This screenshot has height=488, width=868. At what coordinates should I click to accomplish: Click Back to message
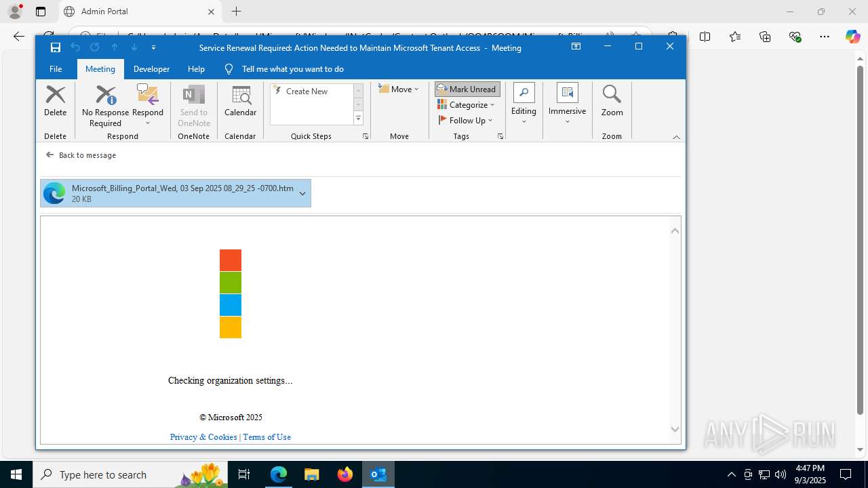click(x=81, y=155)
